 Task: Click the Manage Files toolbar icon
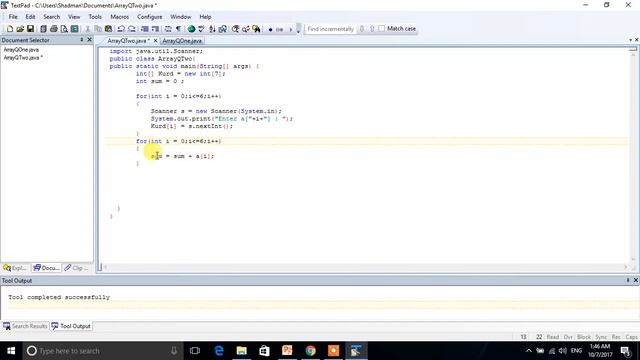point(43,29)
